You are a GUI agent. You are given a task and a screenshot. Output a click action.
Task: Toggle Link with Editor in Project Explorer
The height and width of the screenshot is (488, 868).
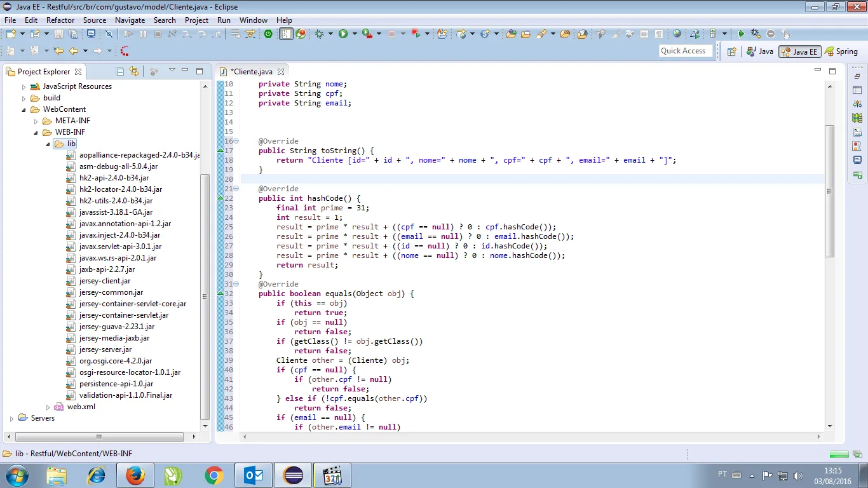(134, 72)
